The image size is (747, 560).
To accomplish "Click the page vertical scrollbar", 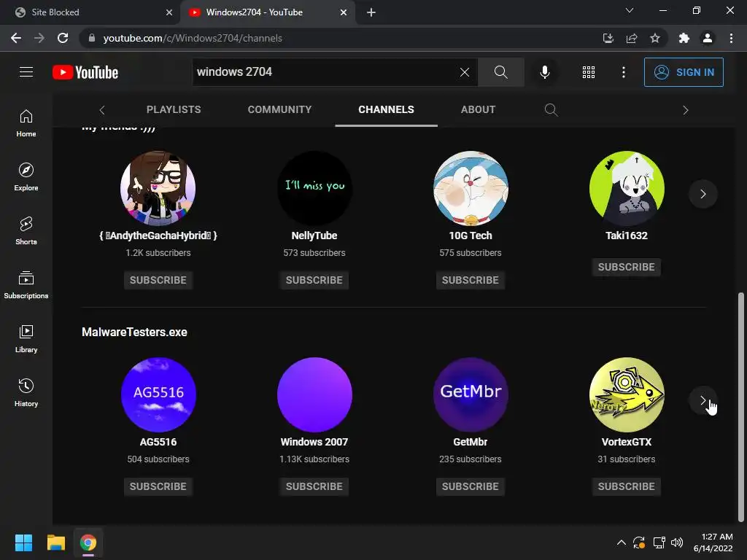I will [741, 407].
